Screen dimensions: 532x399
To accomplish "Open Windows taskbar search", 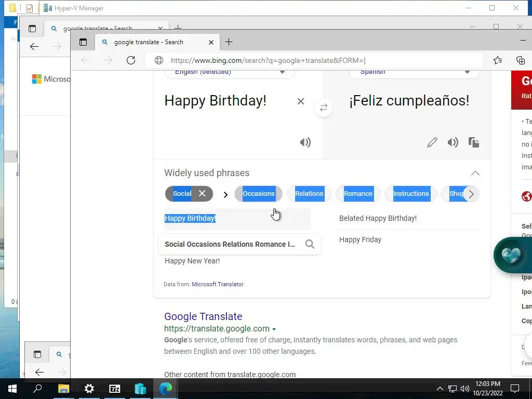I will tap(37, 389).
